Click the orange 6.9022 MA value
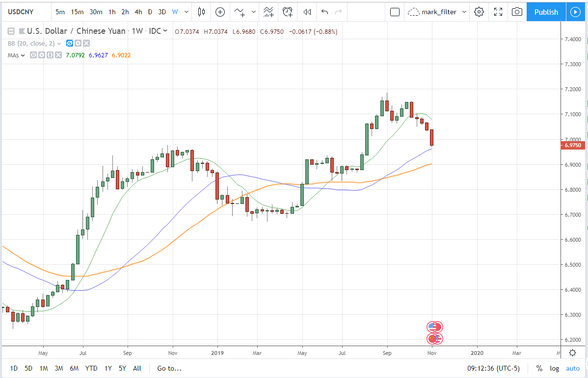The height and width of the screenshot is (378, 588). [121, 55]
